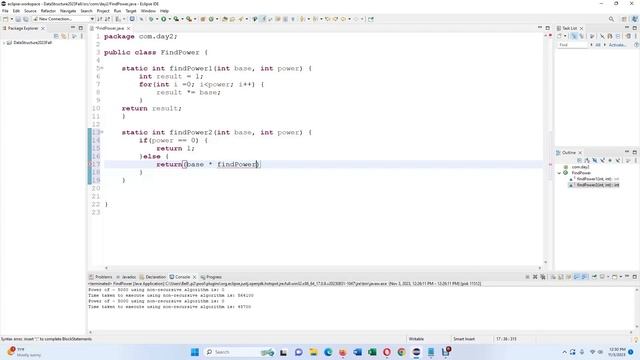Collapse the findPower1 method fold marker
640x360 pixels.
click(x=102, y=68)
